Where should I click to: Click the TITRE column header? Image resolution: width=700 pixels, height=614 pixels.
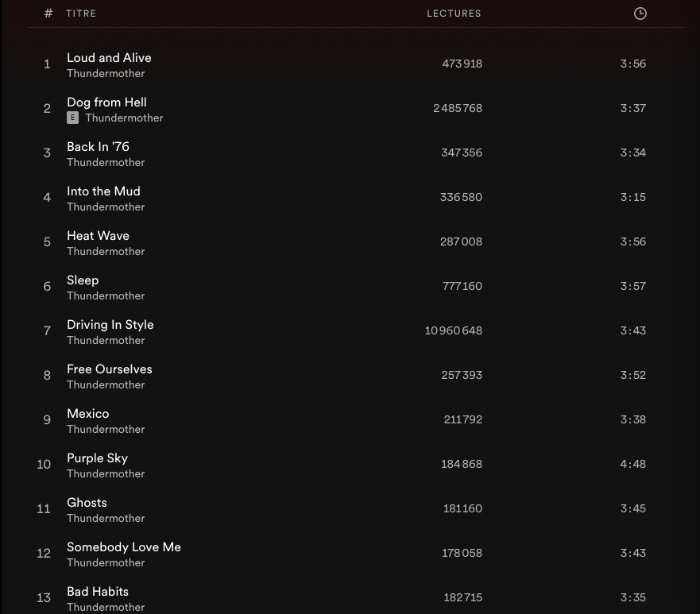tap(81, 14)
